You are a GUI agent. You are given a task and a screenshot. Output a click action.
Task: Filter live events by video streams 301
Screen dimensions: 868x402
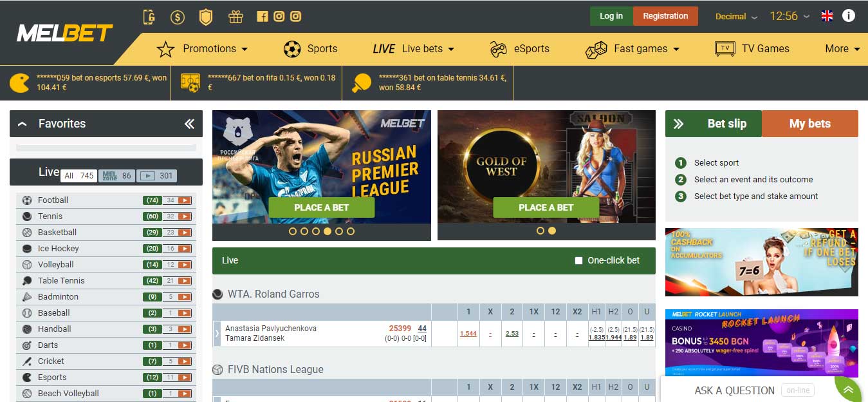(157, 175)
